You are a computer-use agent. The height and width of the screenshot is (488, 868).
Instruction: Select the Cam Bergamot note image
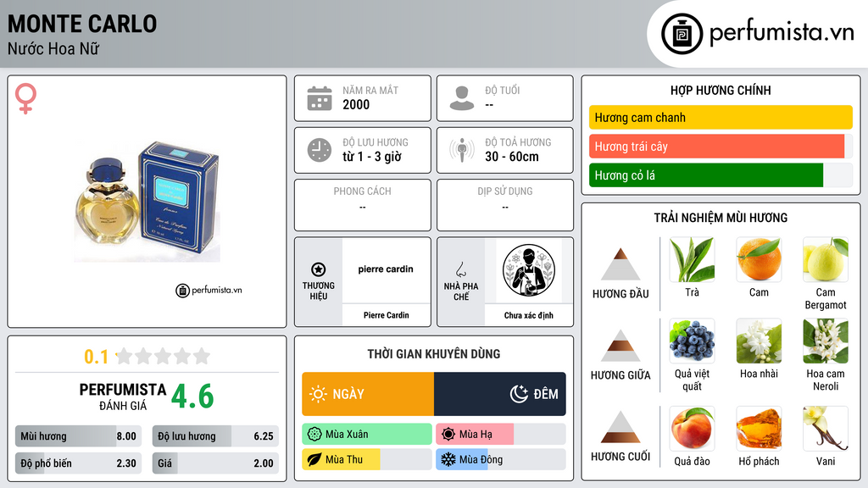click(x=826, y=260)
